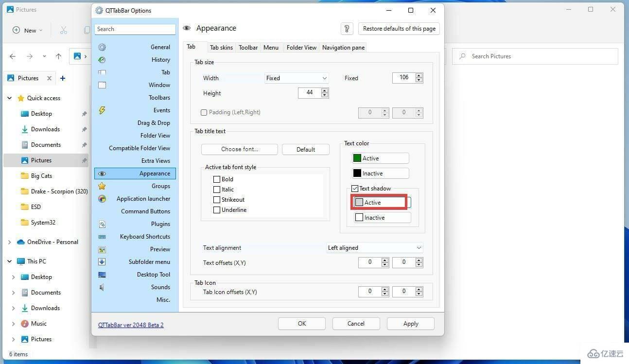This screenshot has width=629, height=364.
Task: Click the help question mark button
Action: click(x=347, y=29)
